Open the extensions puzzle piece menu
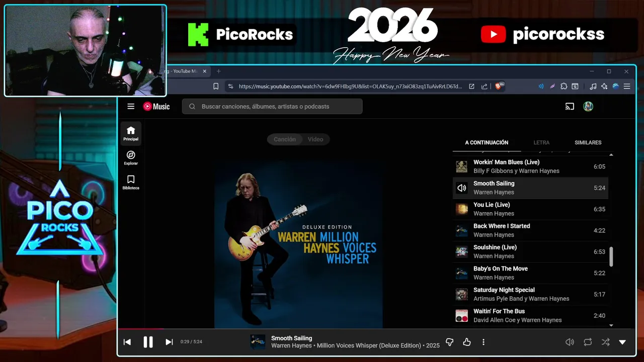The height and width of the screenshot is (362, 644). [563, 86]
